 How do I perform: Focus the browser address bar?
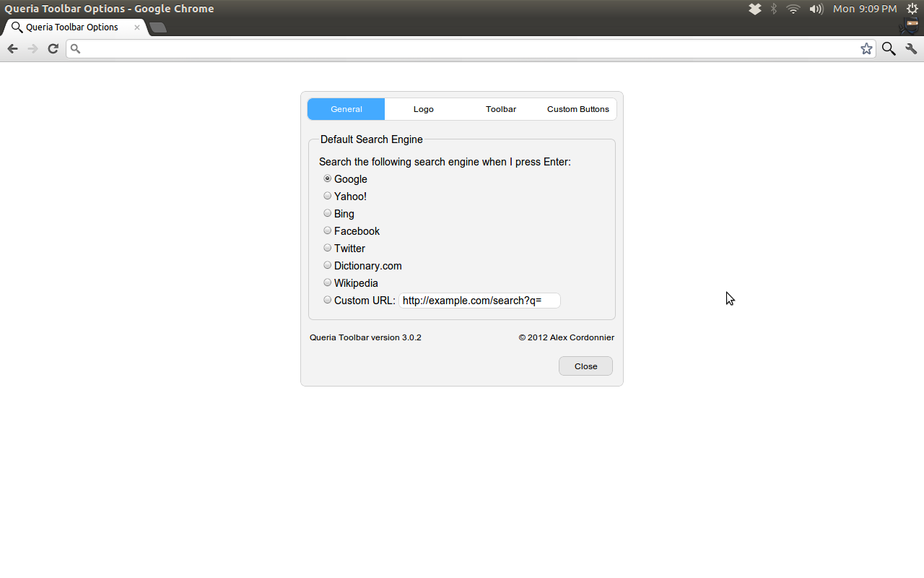[469, 48]
